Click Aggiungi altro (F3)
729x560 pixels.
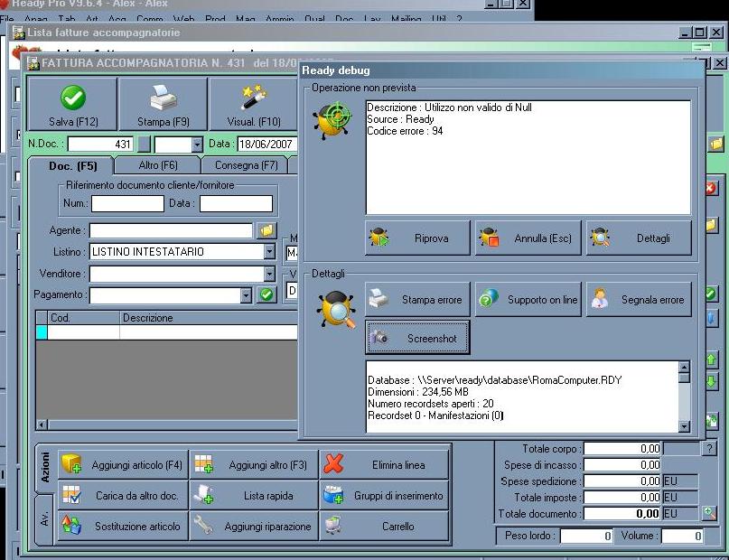(x=254, y=464)
